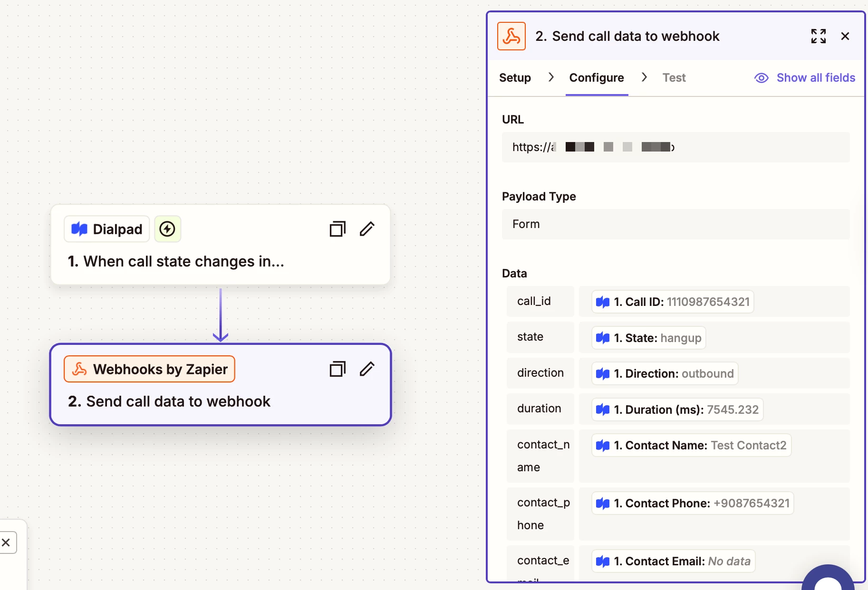Edit the webhook URL field
The width and height of the screenshot is (868, 590).
(675, 147)
